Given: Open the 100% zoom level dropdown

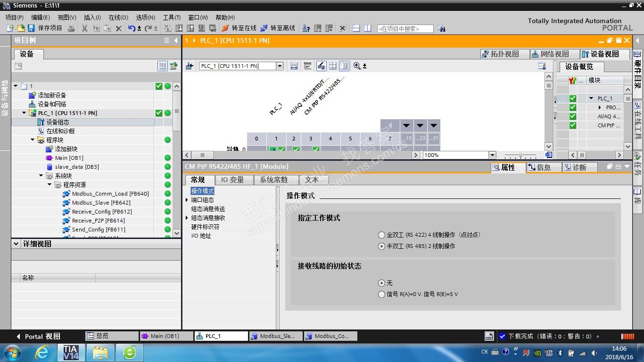Looking at the screenshot, I should tap(492, 155).
